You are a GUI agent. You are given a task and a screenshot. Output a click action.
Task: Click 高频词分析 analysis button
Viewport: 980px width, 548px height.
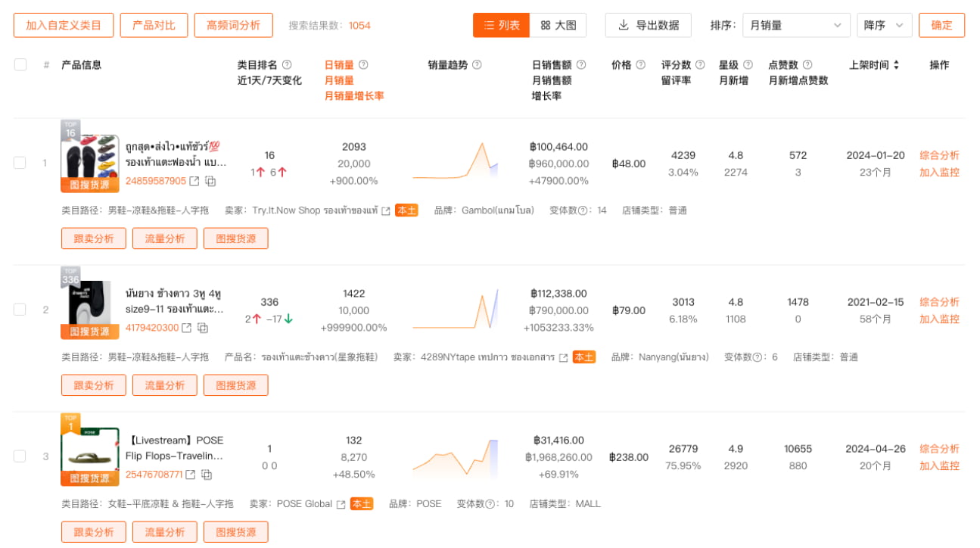pos(233,25)
